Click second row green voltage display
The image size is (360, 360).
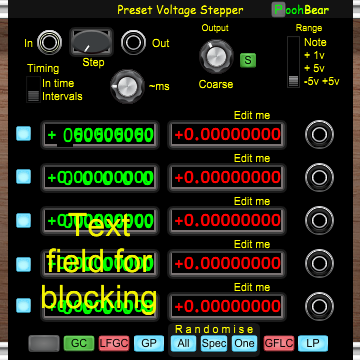coord(100,177)
